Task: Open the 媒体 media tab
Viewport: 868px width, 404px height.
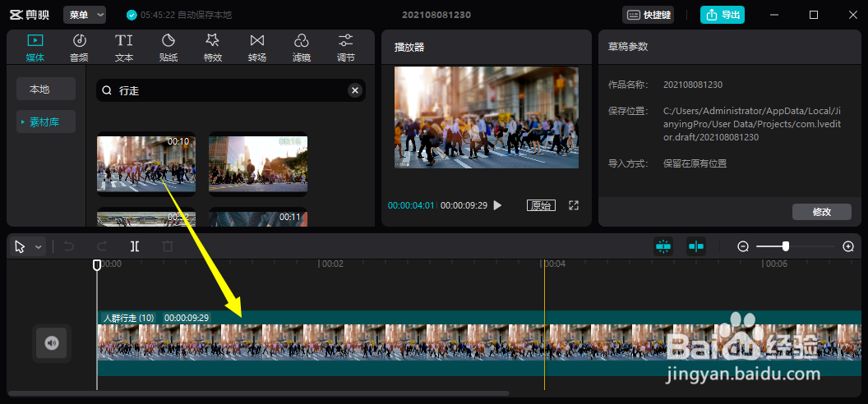Action: 35,48
